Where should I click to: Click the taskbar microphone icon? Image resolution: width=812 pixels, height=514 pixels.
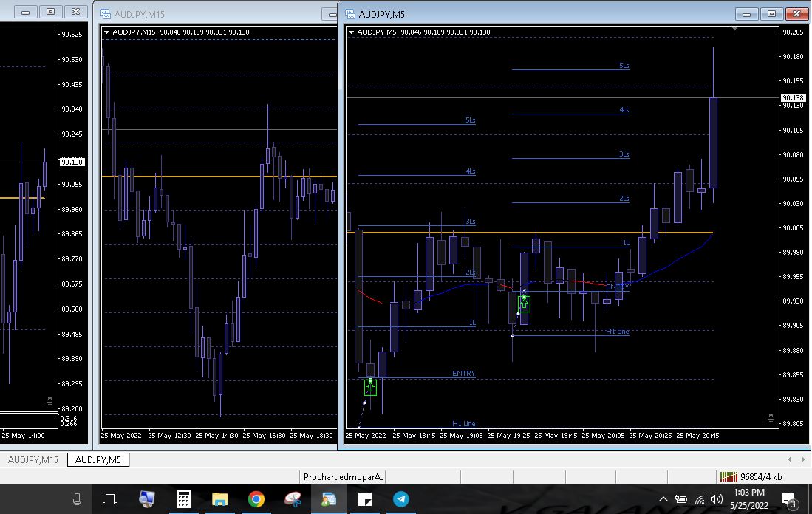[77, 499]
